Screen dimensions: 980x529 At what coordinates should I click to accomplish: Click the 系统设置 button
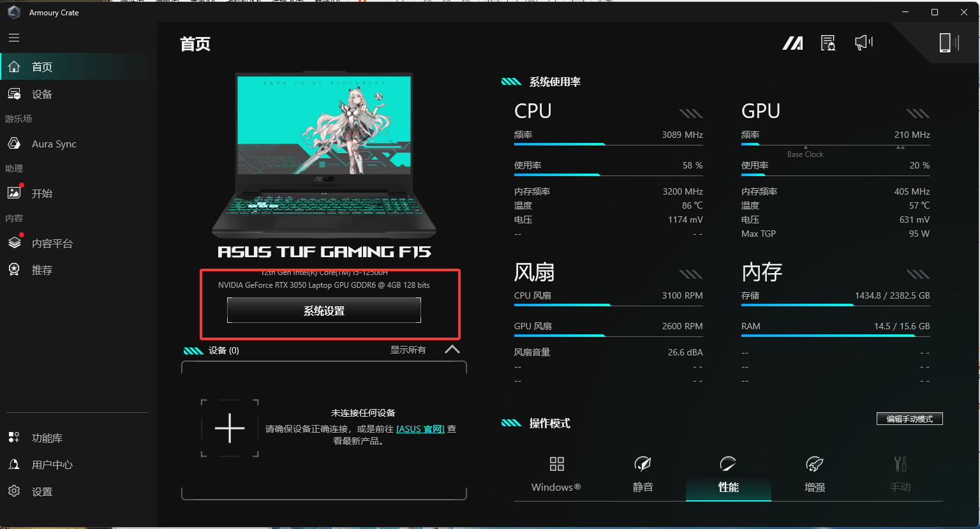point(324,311)
